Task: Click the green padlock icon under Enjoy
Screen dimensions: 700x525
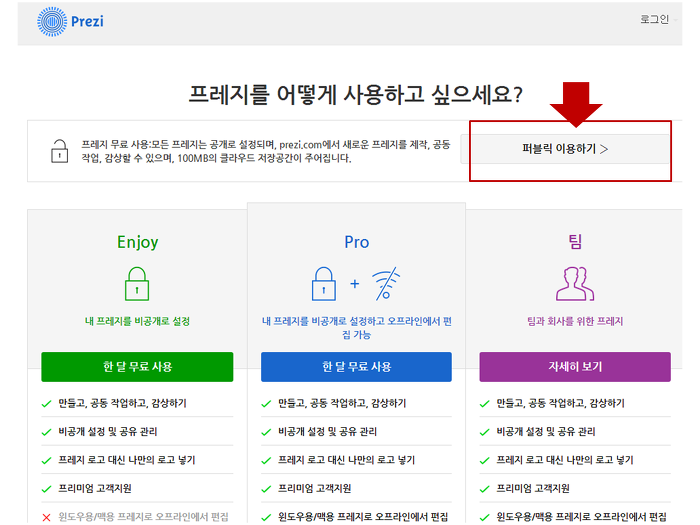Action: pyautogui.click(x=137, y=283)
